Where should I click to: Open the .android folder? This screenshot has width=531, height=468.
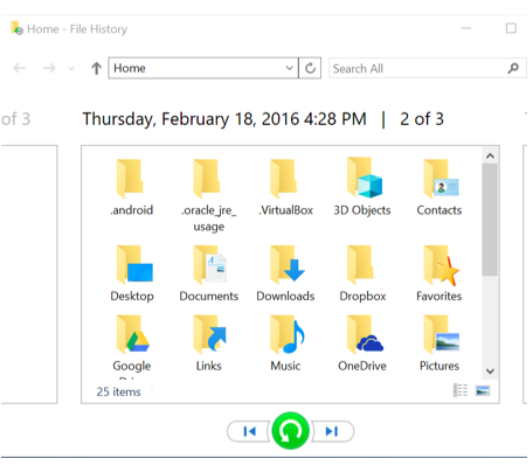131,188
